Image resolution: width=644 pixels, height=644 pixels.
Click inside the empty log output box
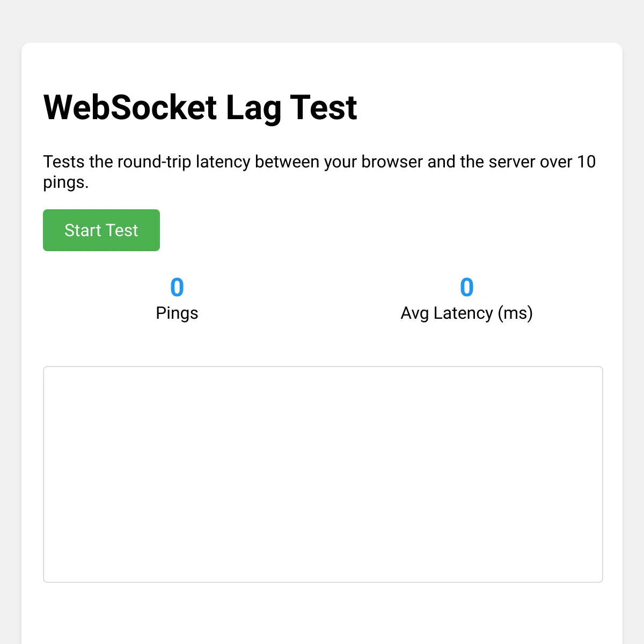click(x=323, y=474)
